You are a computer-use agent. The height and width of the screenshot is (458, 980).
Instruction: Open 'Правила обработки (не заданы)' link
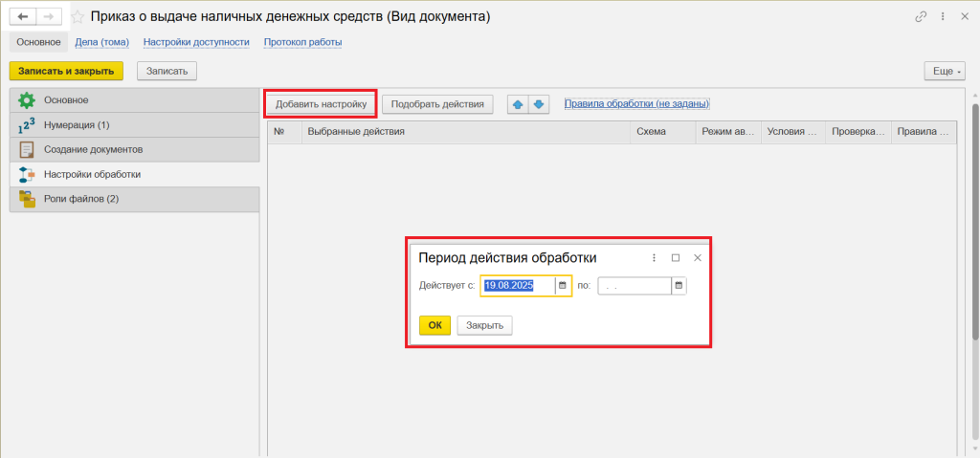point(636,103)
